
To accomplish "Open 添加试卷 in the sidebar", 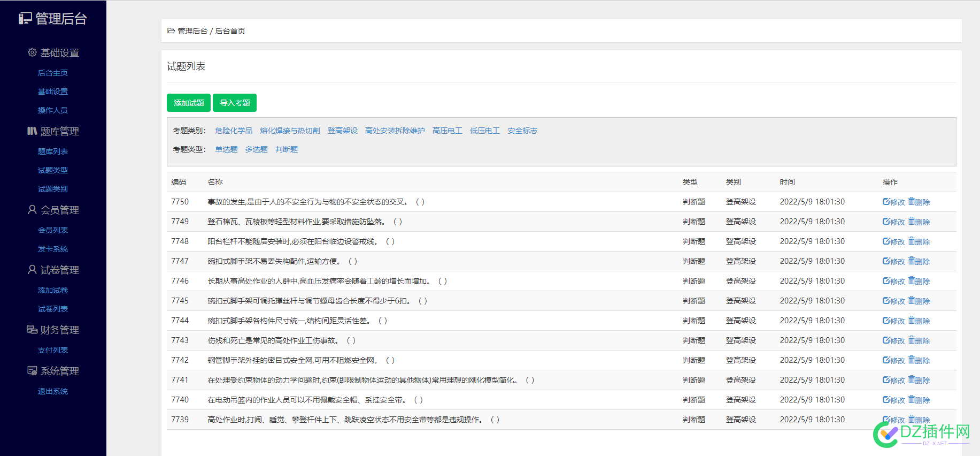I will (53, 290).
